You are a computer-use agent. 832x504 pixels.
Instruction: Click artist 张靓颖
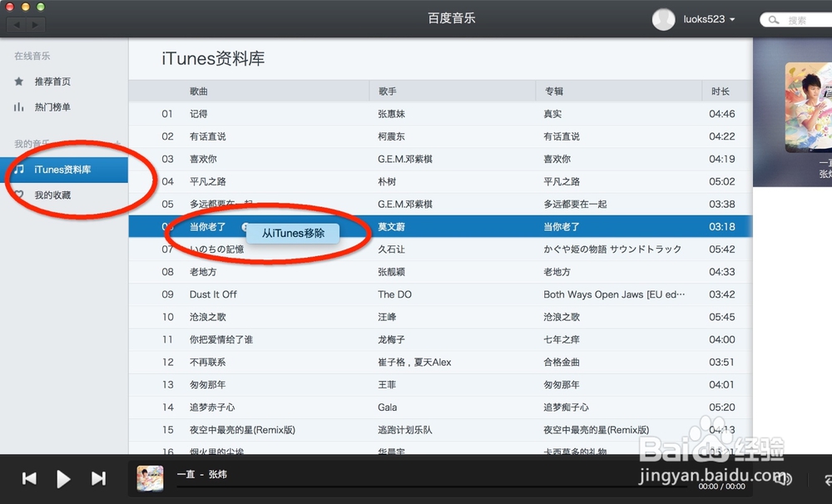[x=392, y=272]
